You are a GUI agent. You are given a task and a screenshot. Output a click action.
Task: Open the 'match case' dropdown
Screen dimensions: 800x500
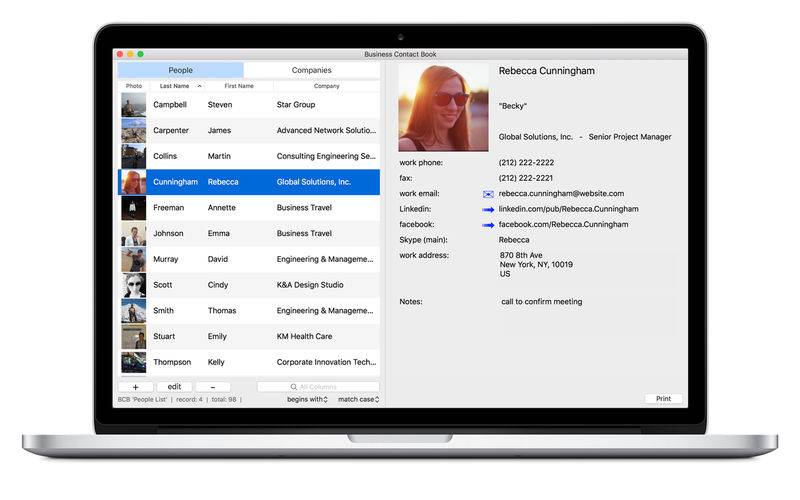tap(359, 399)
